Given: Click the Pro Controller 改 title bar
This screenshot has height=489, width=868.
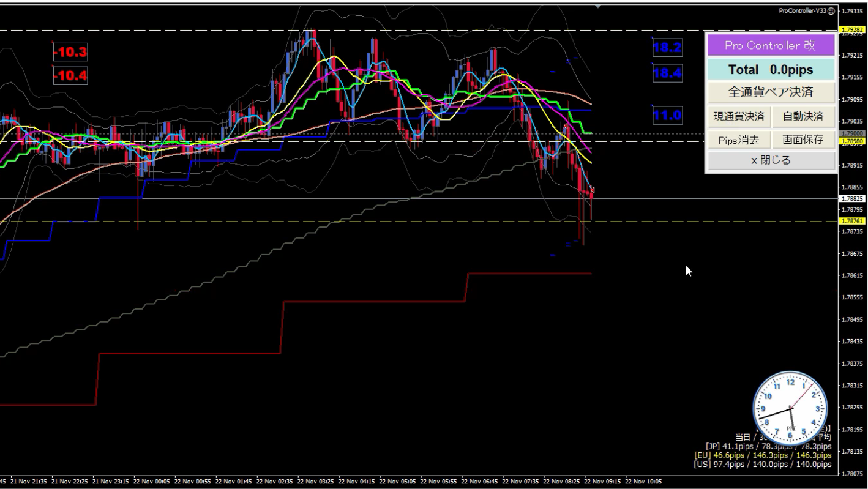Looking at the screenshot, I should tap(771, 45).
